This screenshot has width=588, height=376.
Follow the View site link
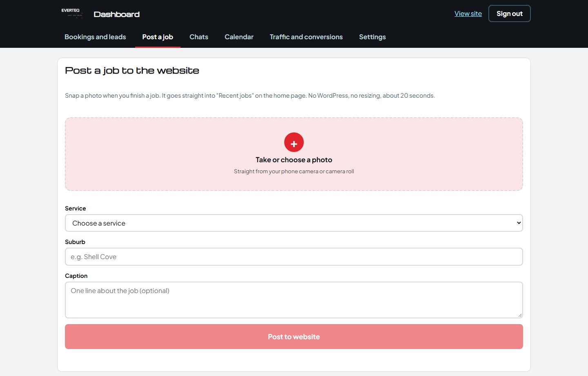(x=468, y=13)
